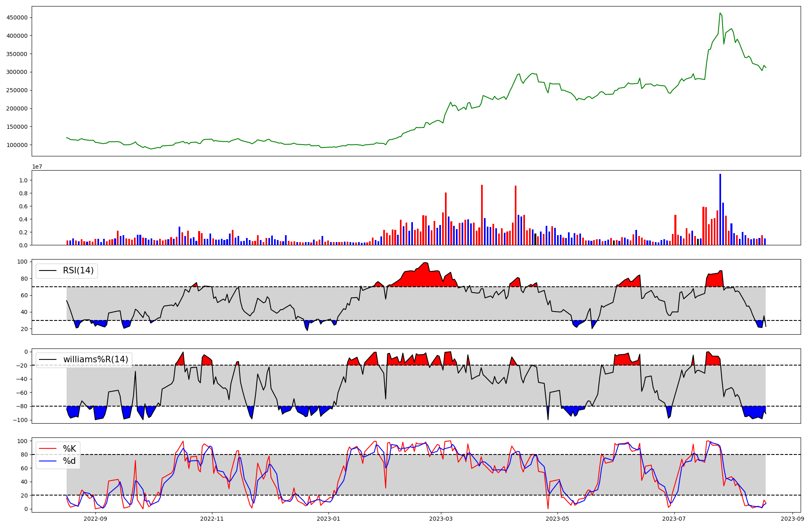Click the 2023-01 date tick label

328,519
